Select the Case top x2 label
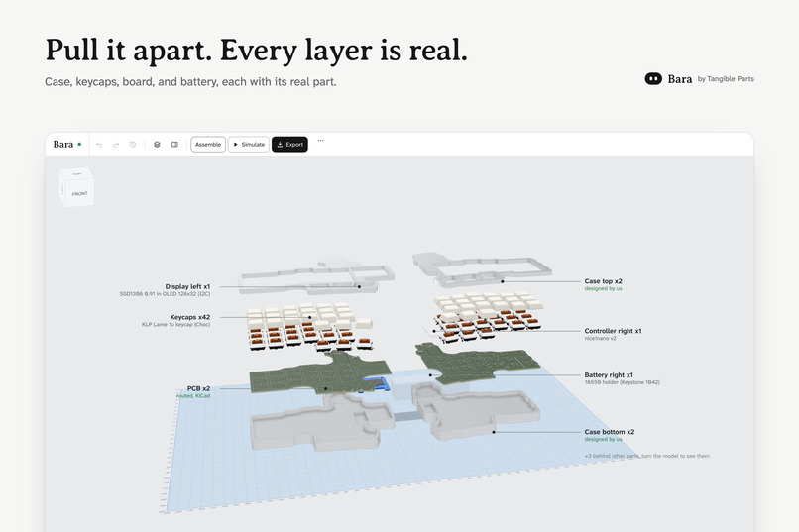 604,281
